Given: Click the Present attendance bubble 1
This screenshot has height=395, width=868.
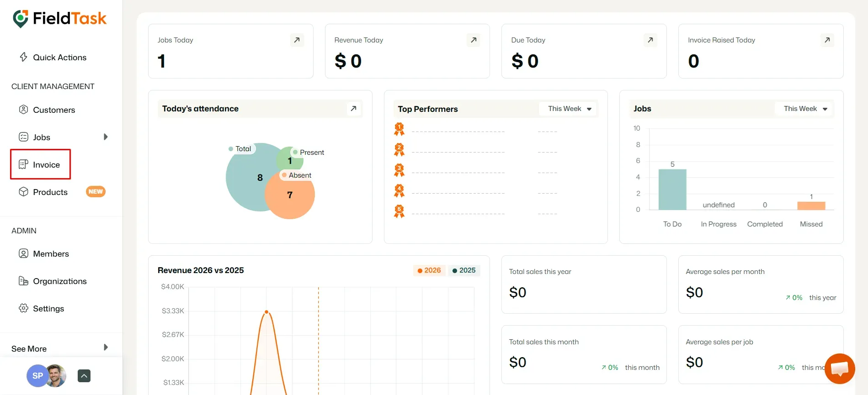Looking at the screenshot, I should 290,161.
